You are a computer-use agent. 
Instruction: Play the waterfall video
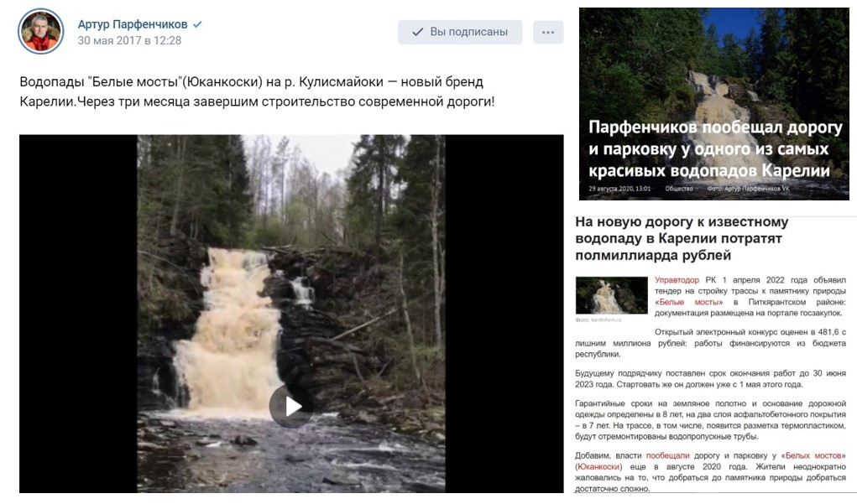[x=291, y=406]
